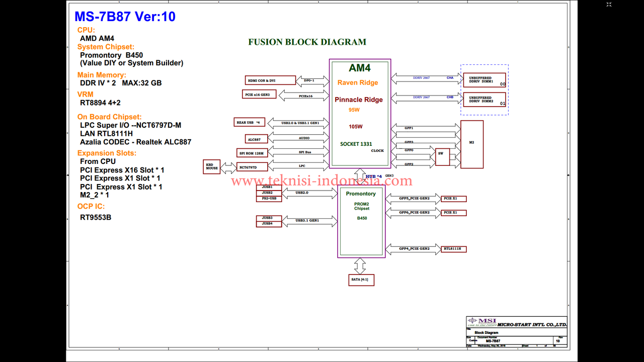
Task: Click the 'REAR USB *4' box
Action: (x=250, y=122)
